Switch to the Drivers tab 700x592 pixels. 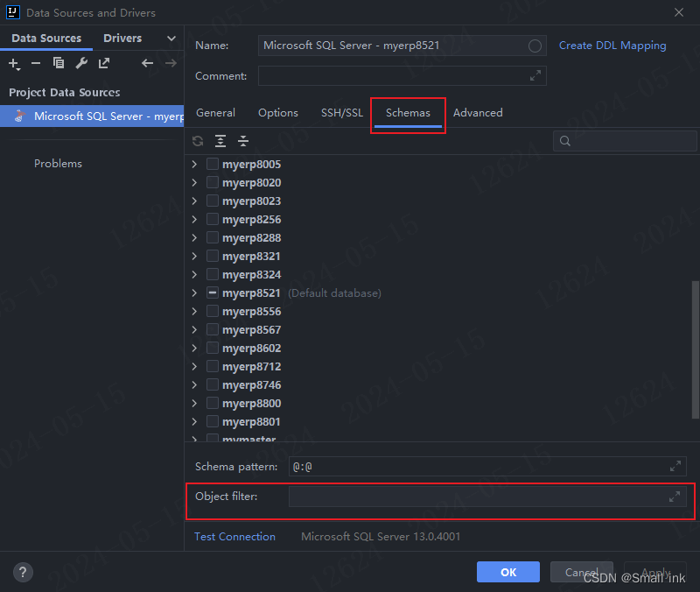pos(122,39)
